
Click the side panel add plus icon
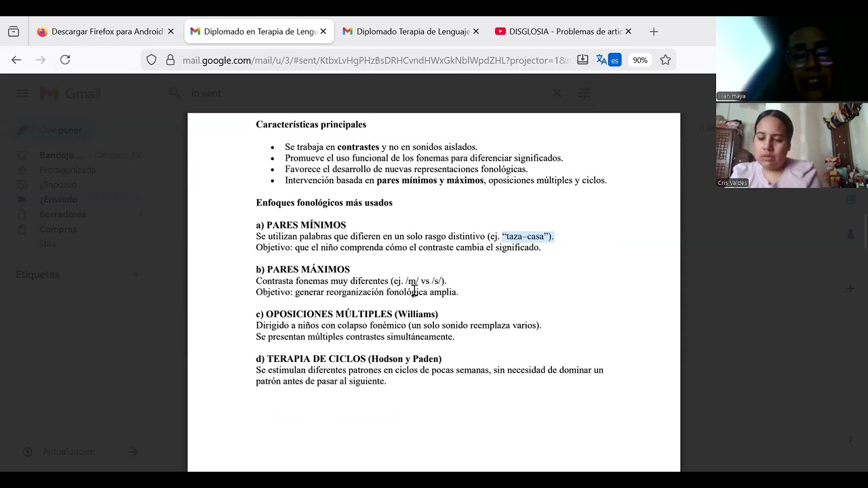(850, 289)
